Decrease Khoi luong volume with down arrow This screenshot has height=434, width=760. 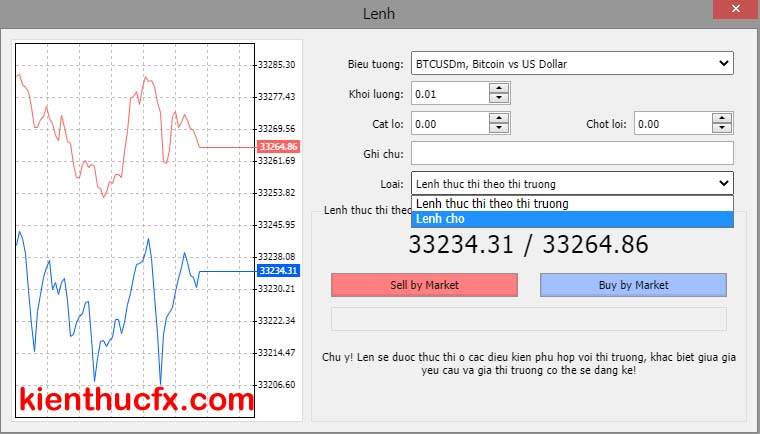(499, 99)
